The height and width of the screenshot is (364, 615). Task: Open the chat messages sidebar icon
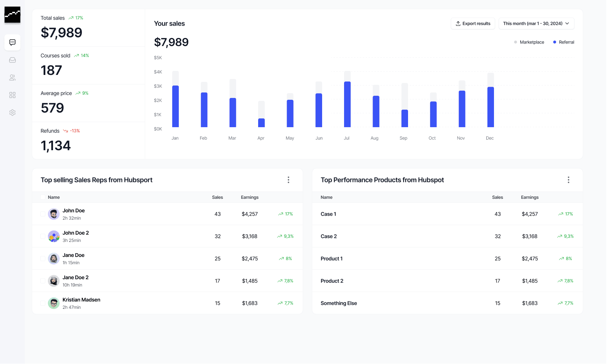12,42
